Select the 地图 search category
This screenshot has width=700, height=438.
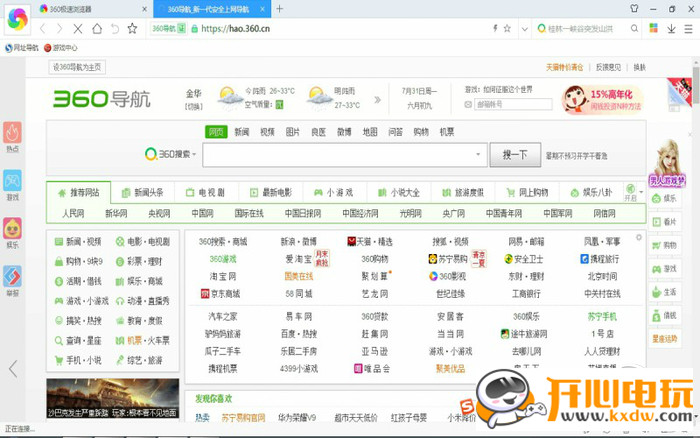[370, 132]
